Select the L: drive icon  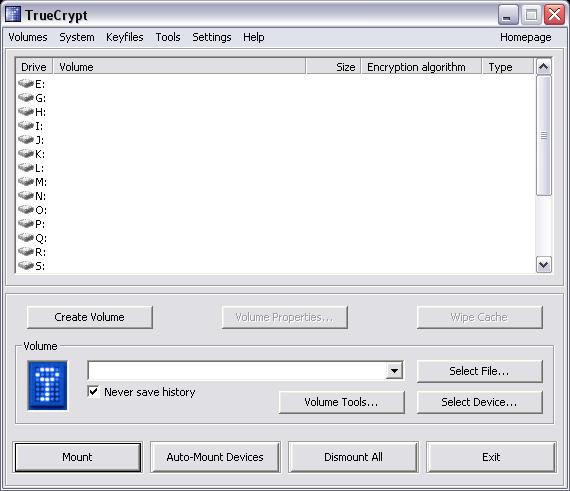26,167
